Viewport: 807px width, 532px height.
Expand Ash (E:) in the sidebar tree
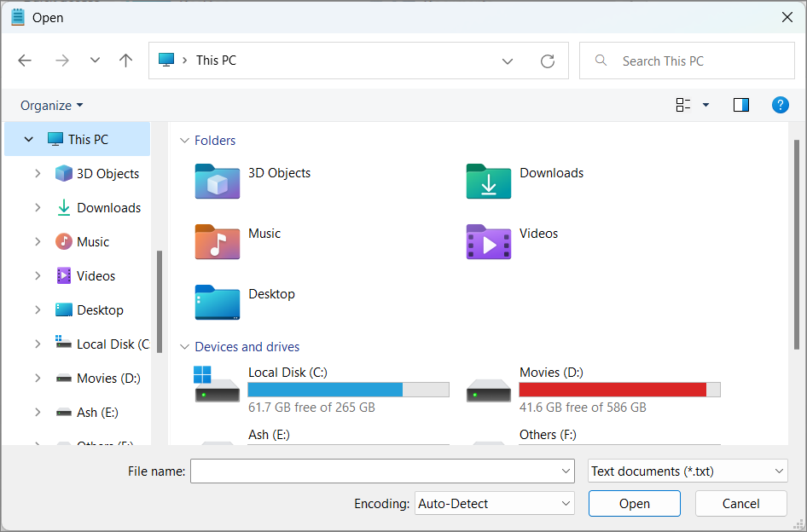[x=38, y=412]
